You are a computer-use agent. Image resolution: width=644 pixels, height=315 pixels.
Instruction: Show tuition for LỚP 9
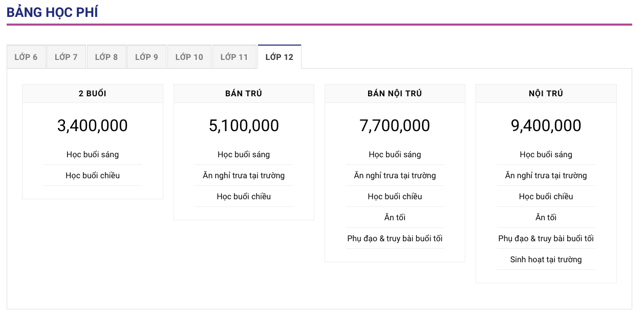tap(146, 57)
